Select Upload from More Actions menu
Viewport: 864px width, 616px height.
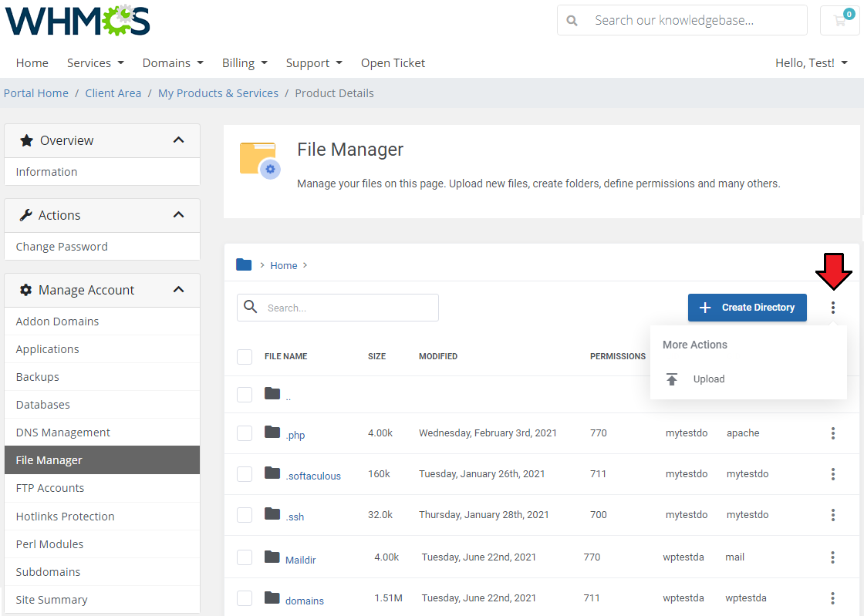click(709, 379)
